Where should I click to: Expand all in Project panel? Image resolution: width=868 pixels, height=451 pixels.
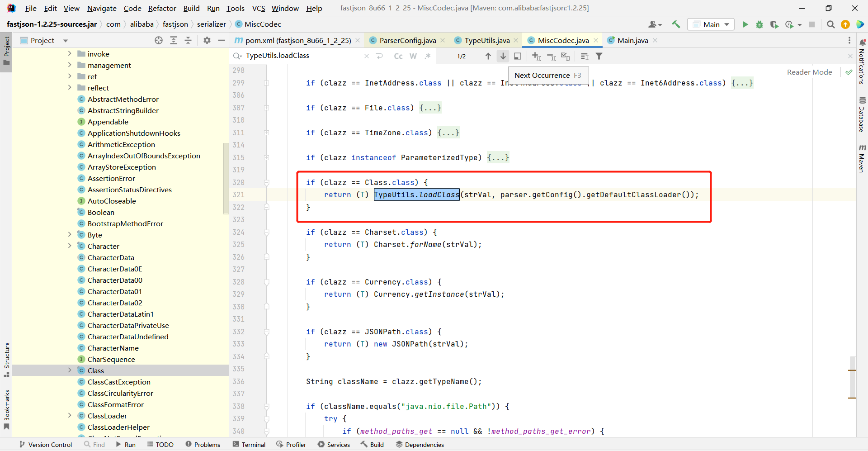pyautogui.click(x=174, y=40)
